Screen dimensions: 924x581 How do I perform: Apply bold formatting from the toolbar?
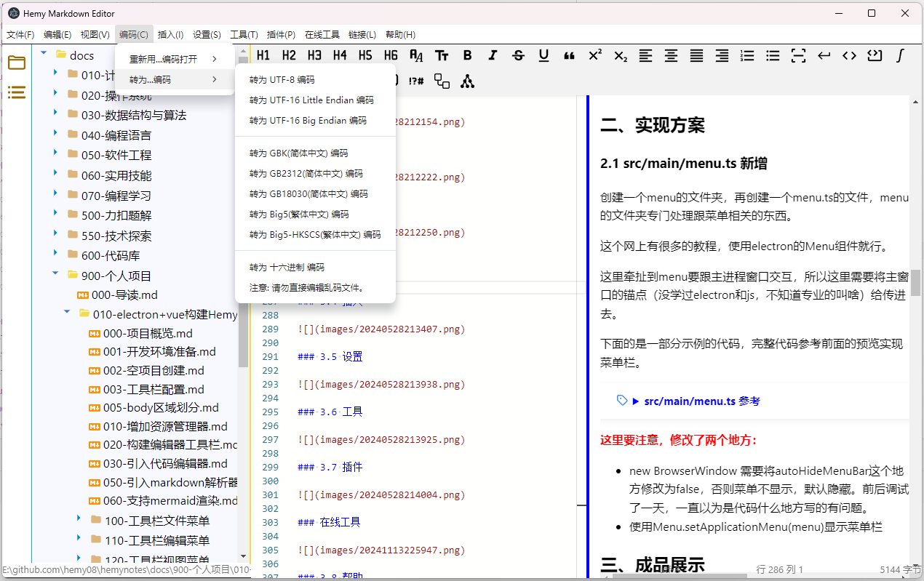(x=467, y=56)
